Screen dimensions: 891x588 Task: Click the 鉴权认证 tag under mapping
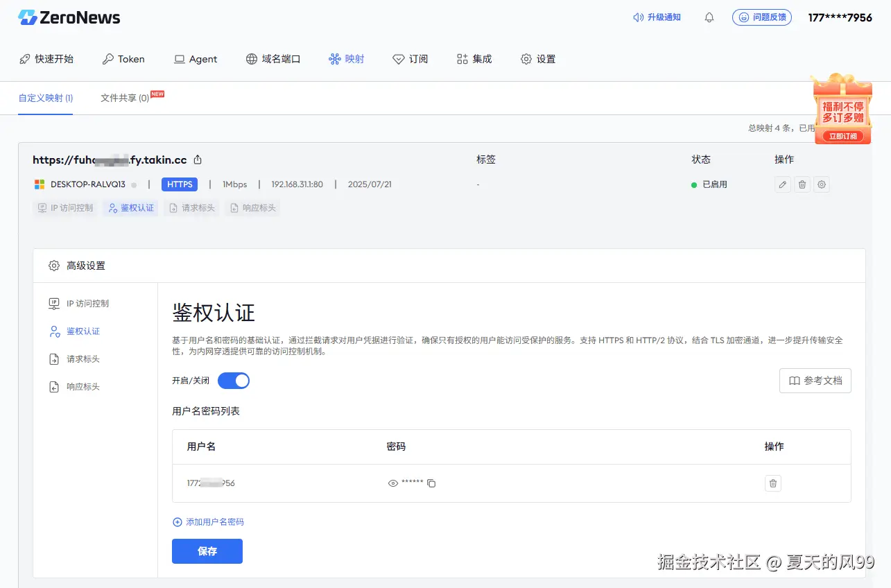(x=131, y=208)
